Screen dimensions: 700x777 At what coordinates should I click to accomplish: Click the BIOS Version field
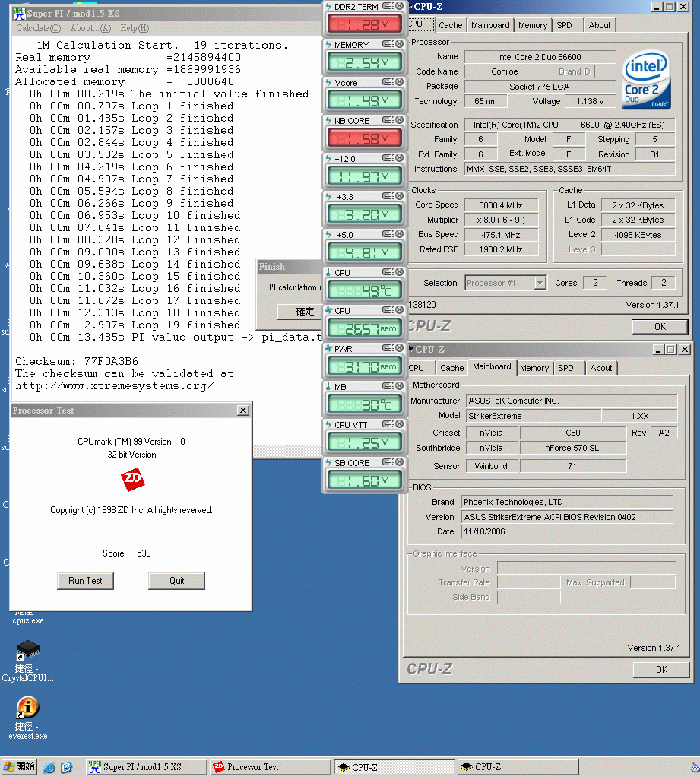pos(567,517)
